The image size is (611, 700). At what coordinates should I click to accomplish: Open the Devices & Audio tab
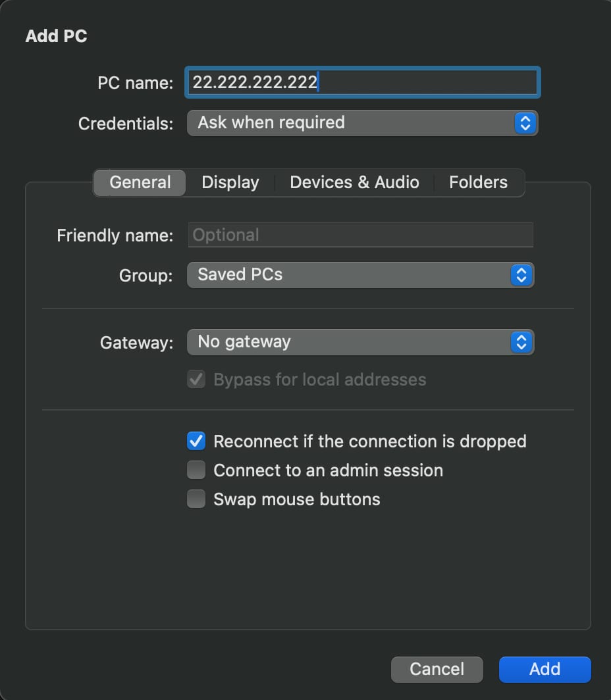click(354, 183)
